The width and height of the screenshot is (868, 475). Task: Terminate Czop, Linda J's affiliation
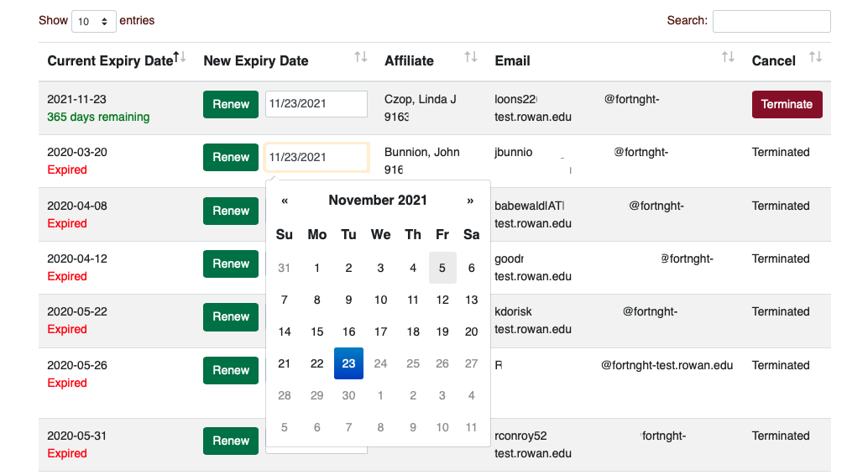click(x=787, y=104)
